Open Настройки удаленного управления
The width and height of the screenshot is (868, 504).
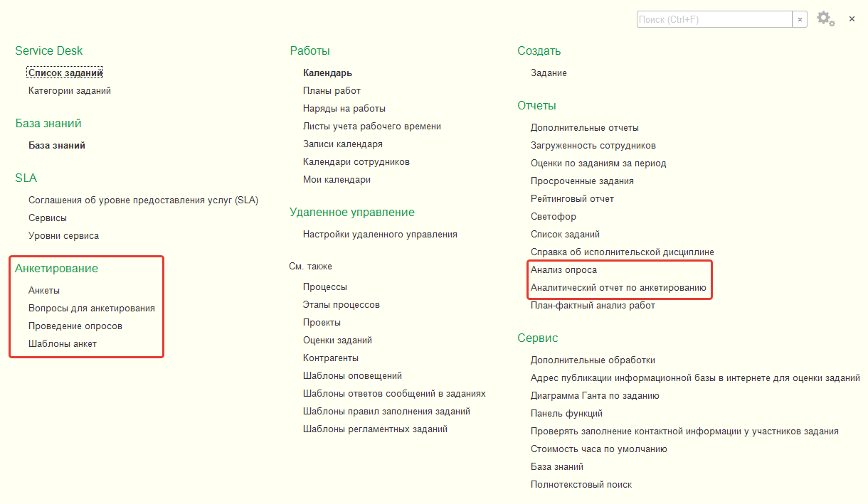point(380,234)
